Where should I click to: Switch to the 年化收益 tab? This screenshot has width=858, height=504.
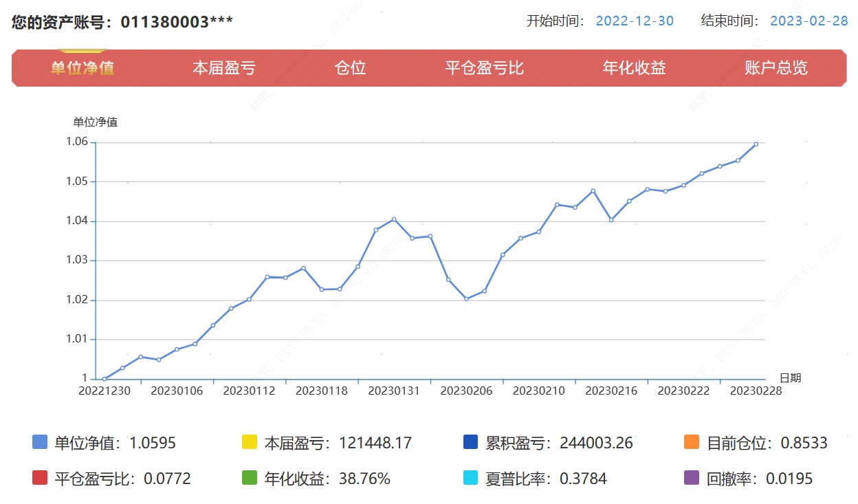634,68
